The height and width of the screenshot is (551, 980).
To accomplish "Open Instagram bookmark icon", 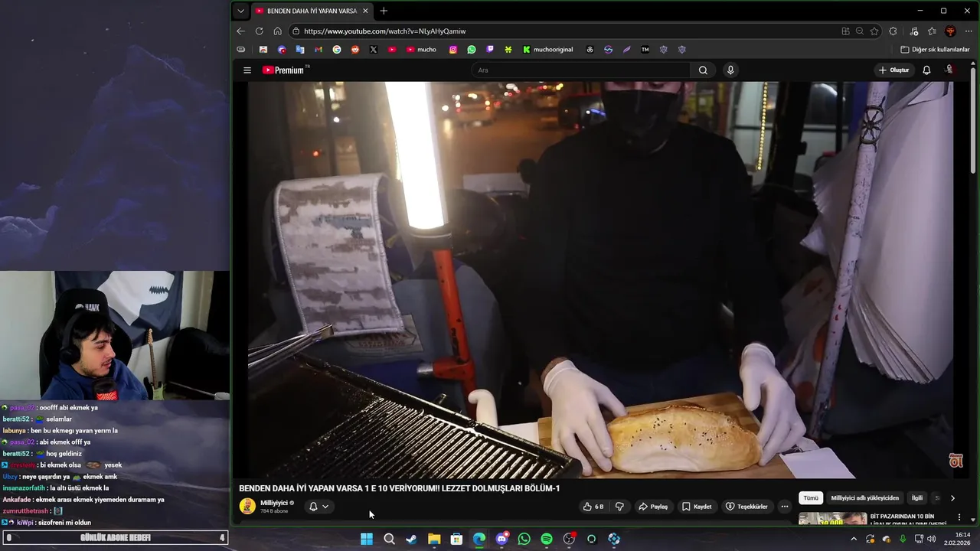I will pyautogui.click(x=453, y=50).
